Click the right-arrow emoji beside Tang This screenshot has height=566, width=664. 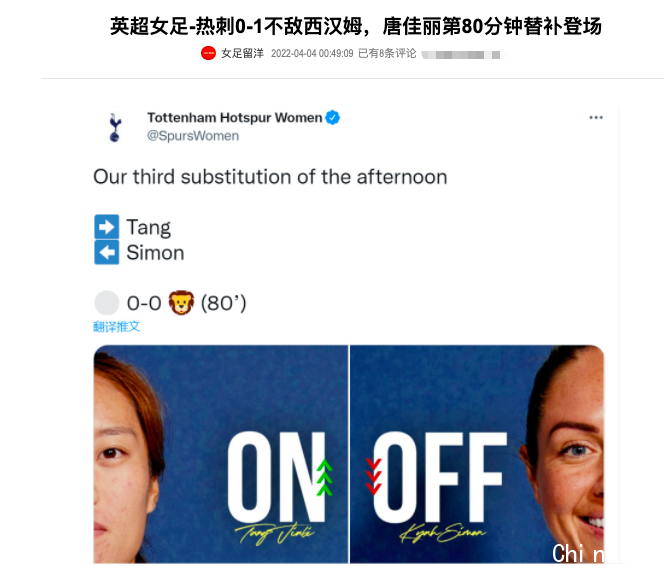(x=107, y=227)
